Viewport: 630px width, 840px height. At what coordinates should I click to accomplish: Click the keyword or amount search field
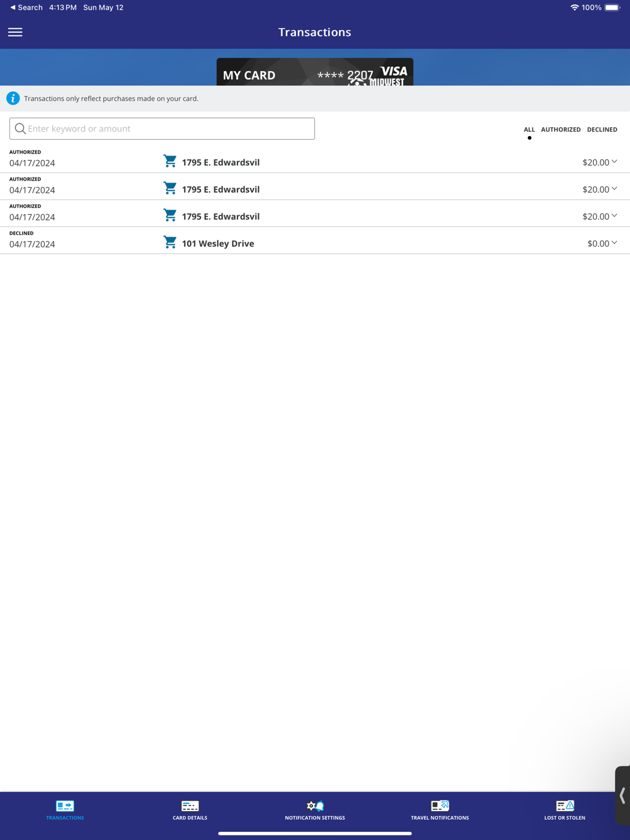162,128
